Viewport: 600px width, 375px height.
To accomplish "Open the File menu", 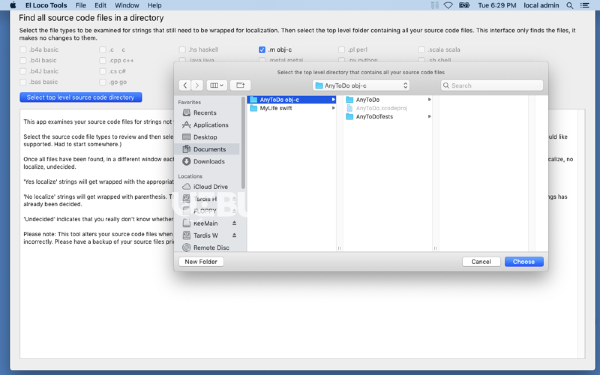I will coord(81,5).
